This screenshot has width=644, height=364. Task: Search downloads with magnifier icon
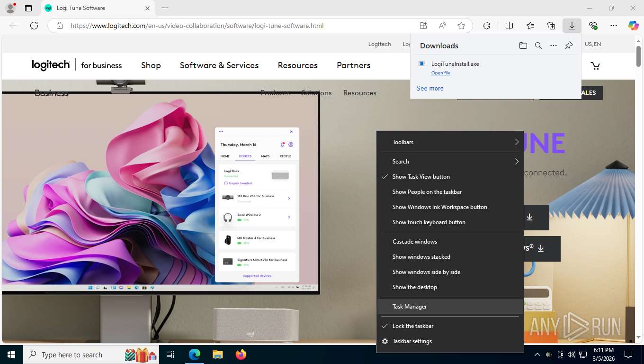click(x=538, y=45)
